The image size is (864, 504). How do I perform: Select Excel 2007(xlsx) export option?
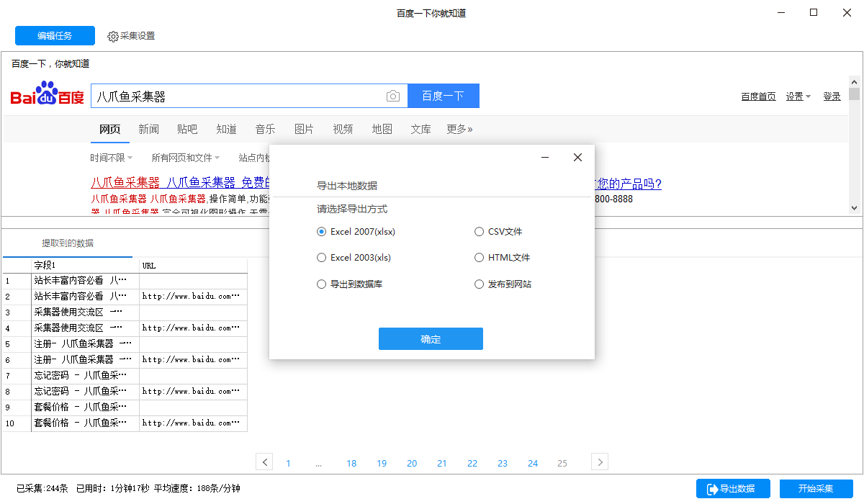tap(356, 232)
